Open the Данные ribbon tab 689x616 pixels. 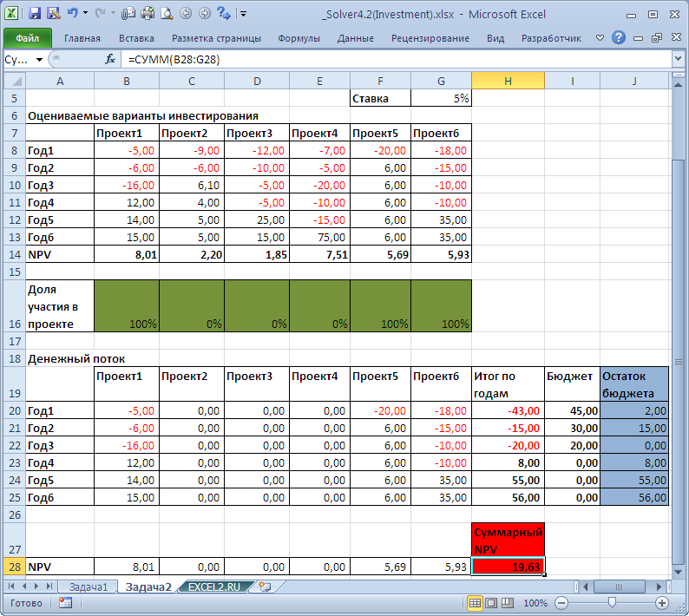pyautogui.click(x=356, y=38)
